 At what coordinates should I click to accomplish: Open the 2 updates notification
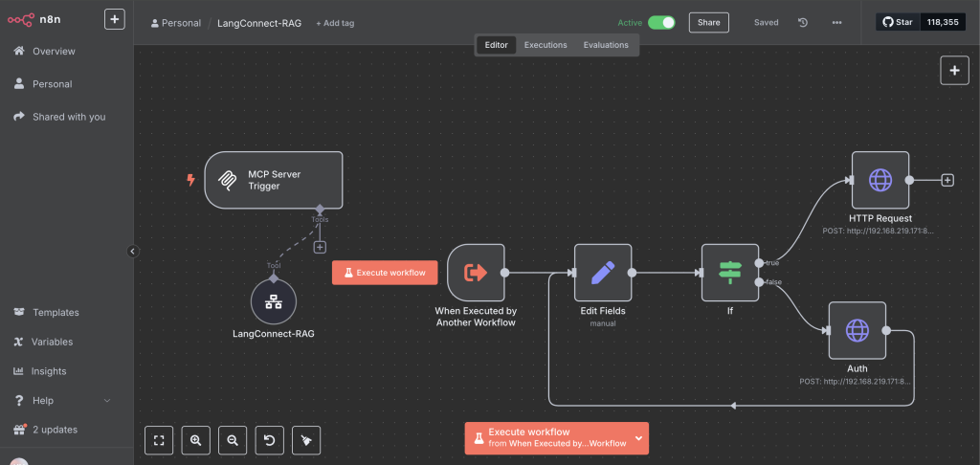click(55, 430)
